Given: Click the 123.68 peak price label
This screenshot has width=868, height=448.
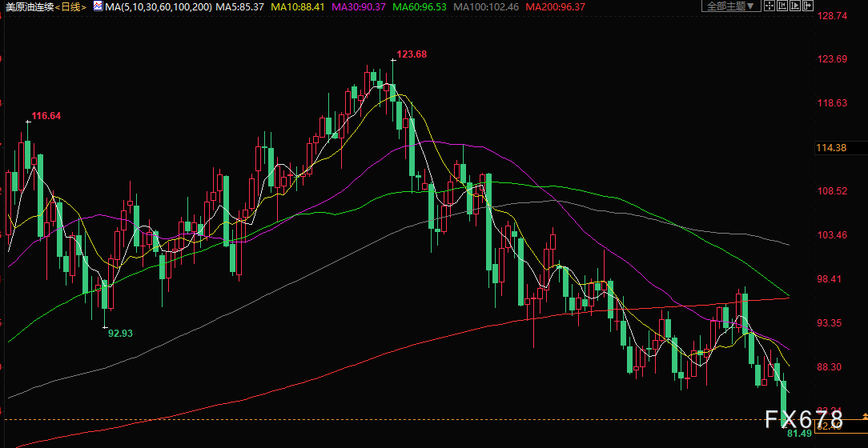Looking at the screenshot, I should 412,54.
